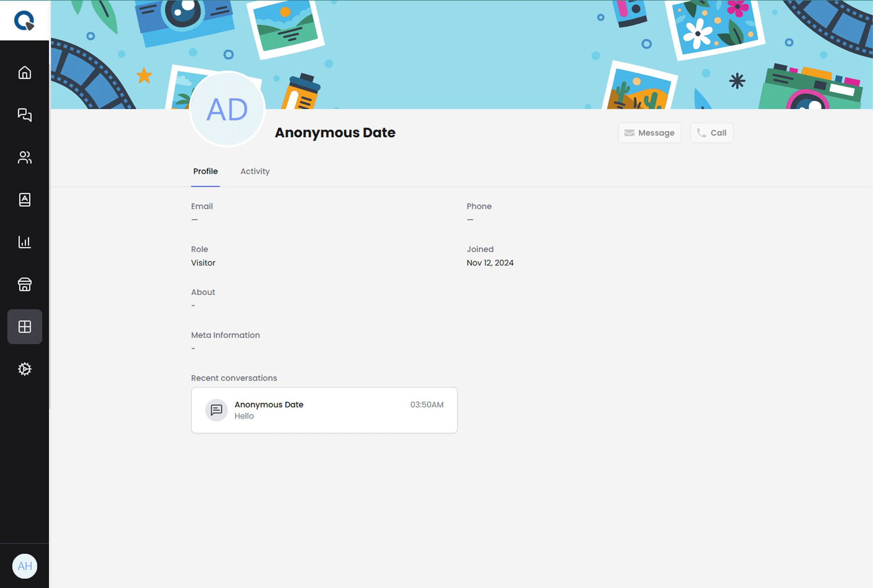This screenshot has height=588, width=873.
Task: Open the People/team icon in sidebar
Action: click(x=24, y=157)
